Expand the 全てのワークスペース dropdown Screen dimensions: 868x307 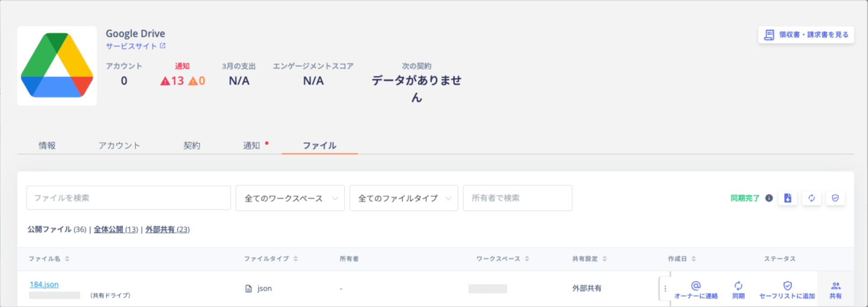pyautogui.click(x=290, y=198)
